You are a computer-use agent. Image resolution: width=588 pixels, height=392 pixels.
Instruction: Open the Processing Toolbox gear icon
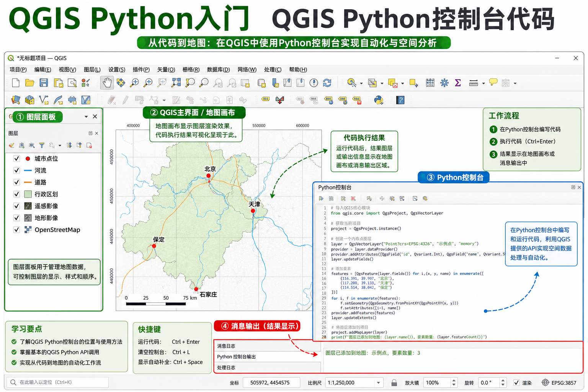click(x=444, y=83)
